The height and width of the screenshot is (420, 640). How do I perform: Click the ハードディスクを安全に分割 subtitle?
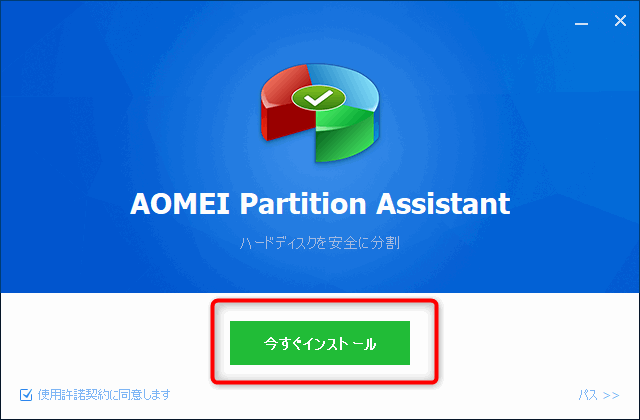click(x=320, y=243)
